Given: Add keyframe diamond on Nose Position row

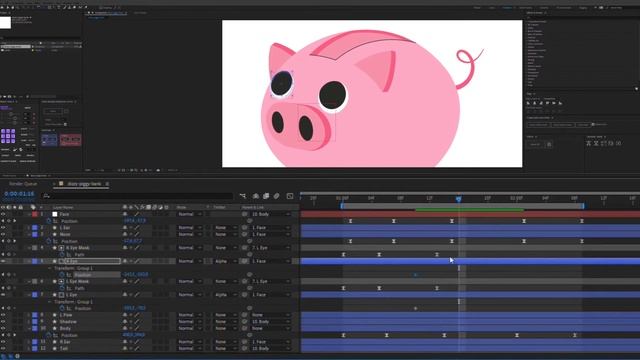Looking at the screenshot, I should point(9,241).
